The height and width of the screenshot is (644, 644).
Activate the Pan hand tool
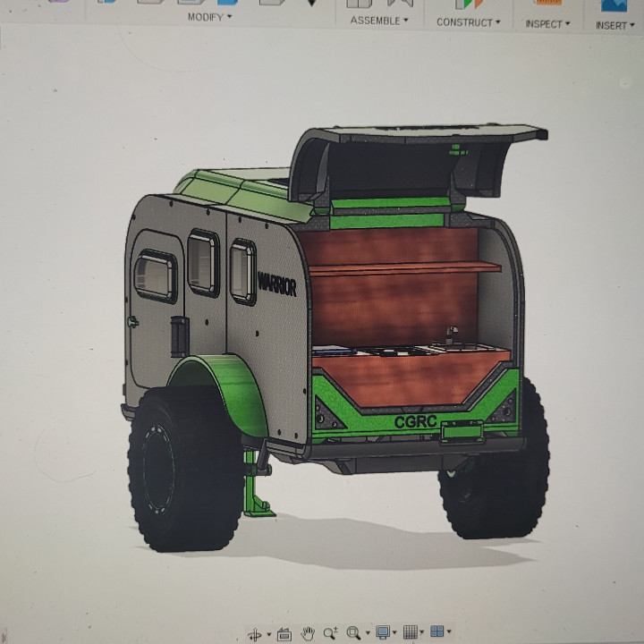308,633
